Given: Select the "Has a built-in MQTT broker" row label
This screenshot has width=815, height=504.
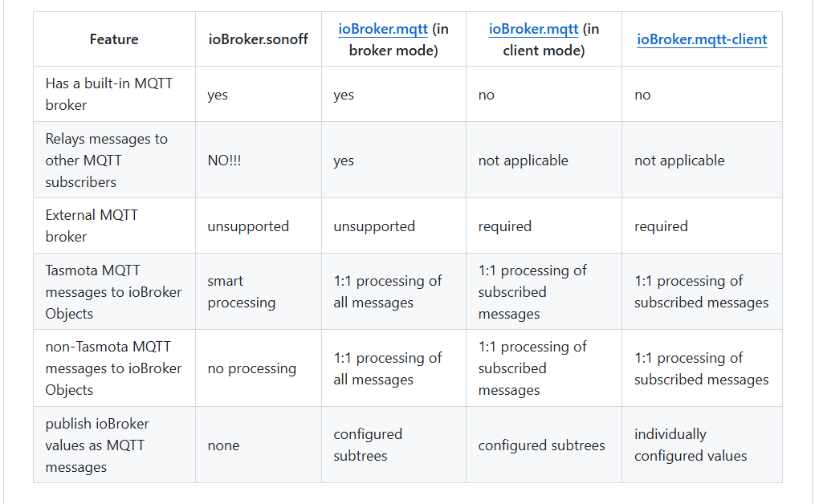Looking at the screenshot, I should point(108,94).
